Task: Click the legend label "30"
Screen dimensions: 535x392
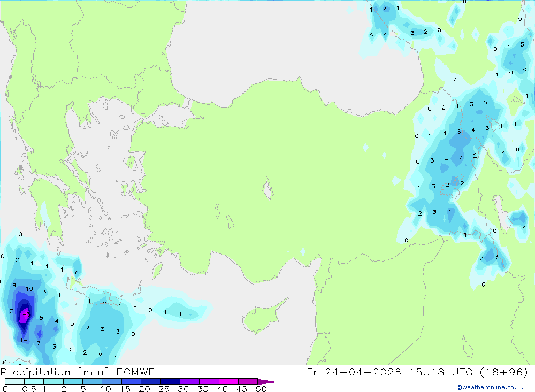Action: (x=183, y=389)
